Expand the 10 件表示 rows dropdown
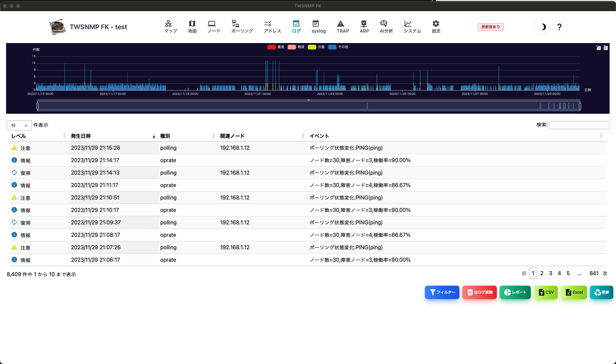The height and width of the screenshot is (364, 616). tap(19, 125)
